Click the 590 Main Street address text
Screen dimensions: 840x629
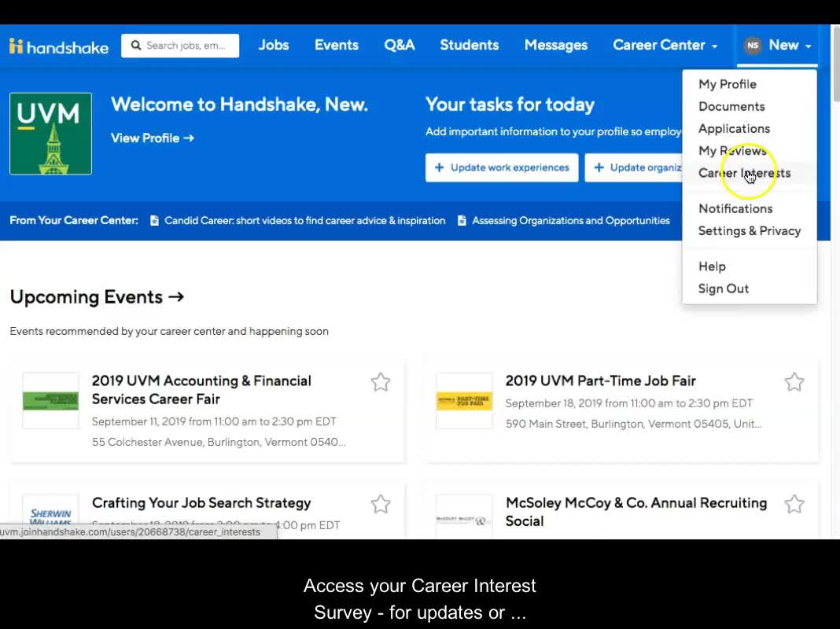[x=634, y=424]
